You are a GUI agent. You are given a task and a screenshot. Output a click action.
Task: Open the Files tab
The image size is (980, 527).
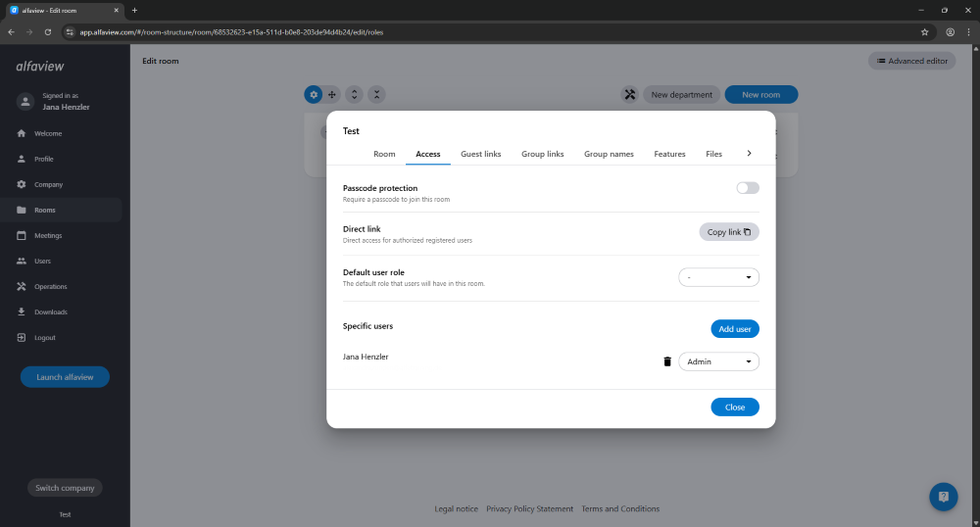tap(713, 154)
